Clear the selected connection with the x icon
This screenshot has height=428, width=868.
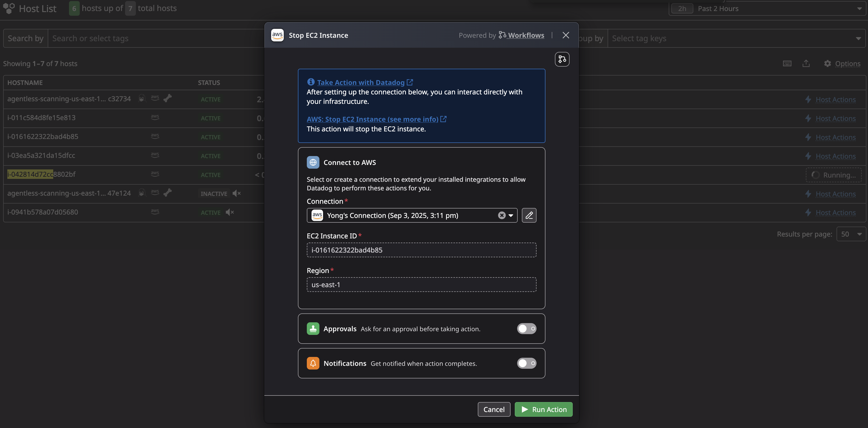coord(501,215)
